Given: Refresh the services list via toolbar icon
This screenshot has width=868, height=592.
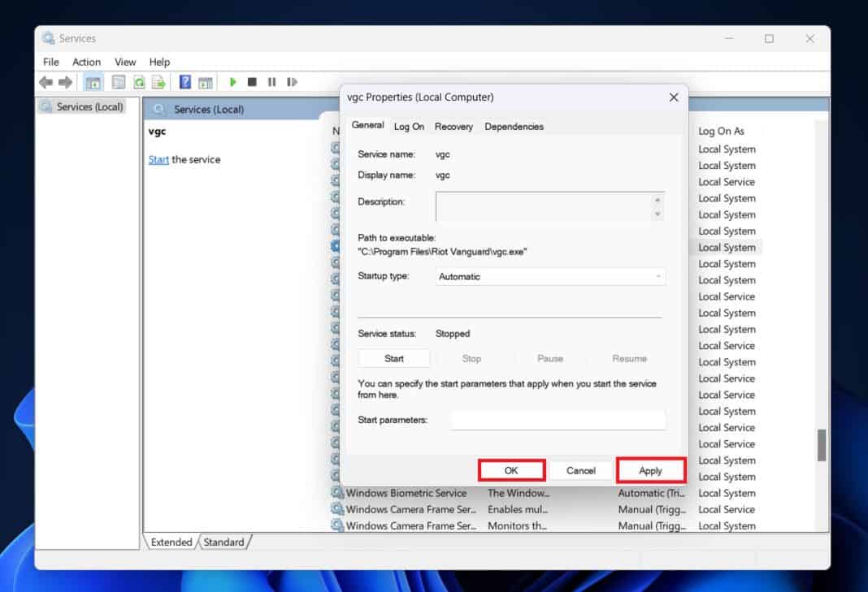Looking at the screenshot, I should [138, 81].
